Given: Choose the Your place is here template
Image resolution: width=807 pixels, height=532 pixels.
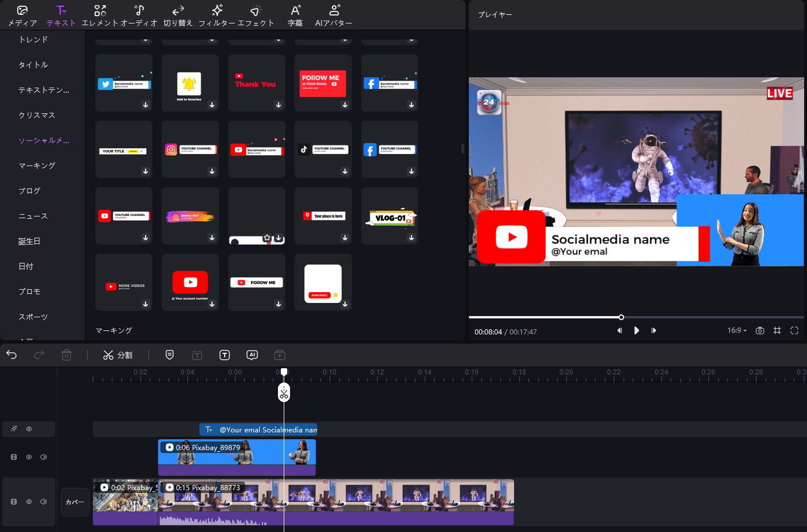Looking at the screenshot, I should point(323,216).
